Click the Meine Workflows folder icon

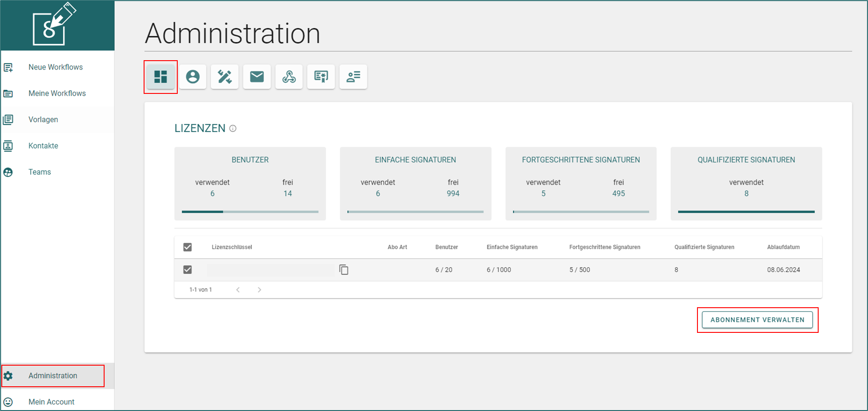coord(8,93)
